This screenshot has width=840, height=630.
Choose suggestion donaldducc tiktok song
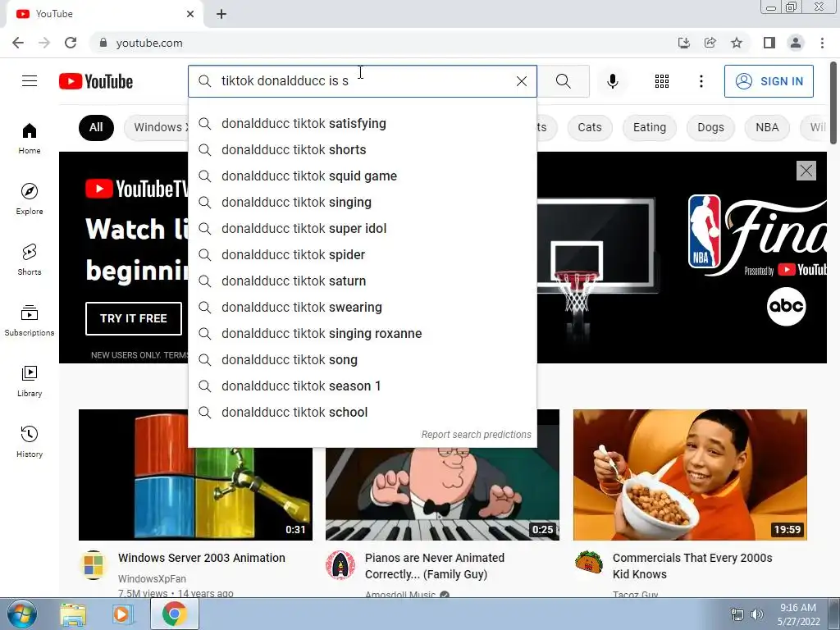[x=363, y=360]
